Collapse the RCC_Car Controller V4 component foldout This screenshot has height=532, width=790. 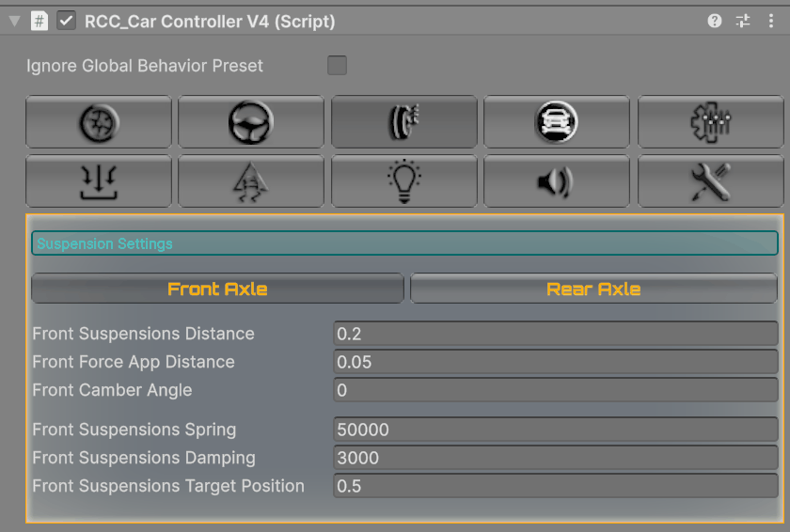tap(15, 21)
